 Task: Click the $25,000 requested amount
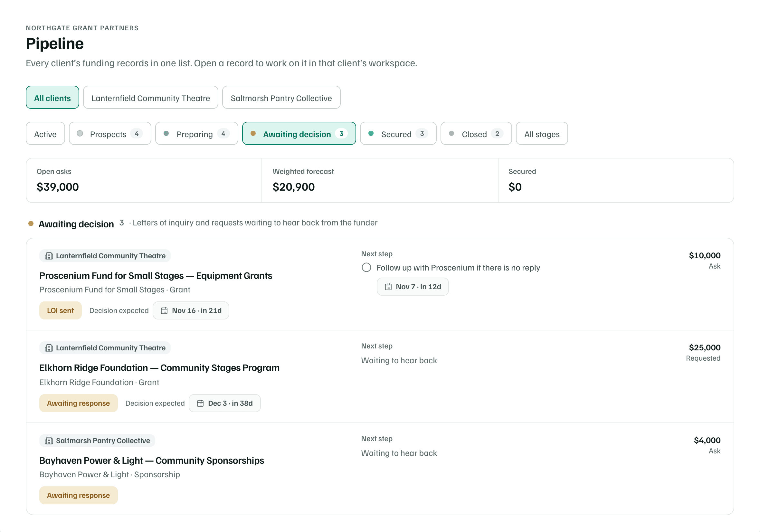[705, 347]
